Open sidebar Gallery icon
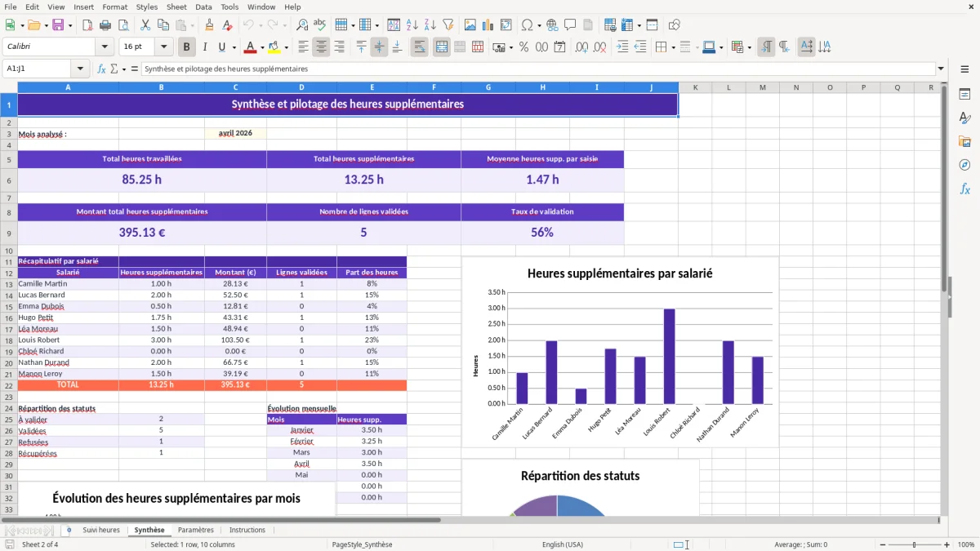980x551 pixels. pyautogui.click(x=964, y=142)
